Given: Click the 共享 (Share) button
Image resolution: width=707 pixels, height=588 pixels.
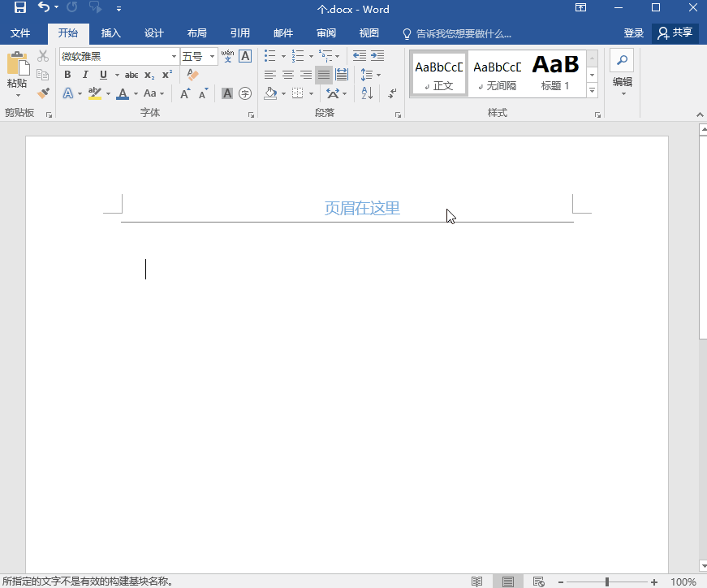Looking at the screenshot, I should point(675,33).
